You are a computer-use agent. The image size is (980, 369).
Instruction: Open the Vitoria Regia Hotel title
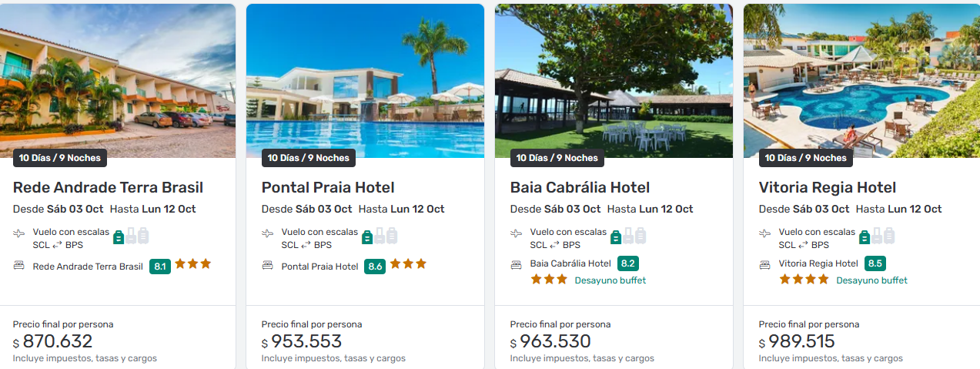pos(828,187)
